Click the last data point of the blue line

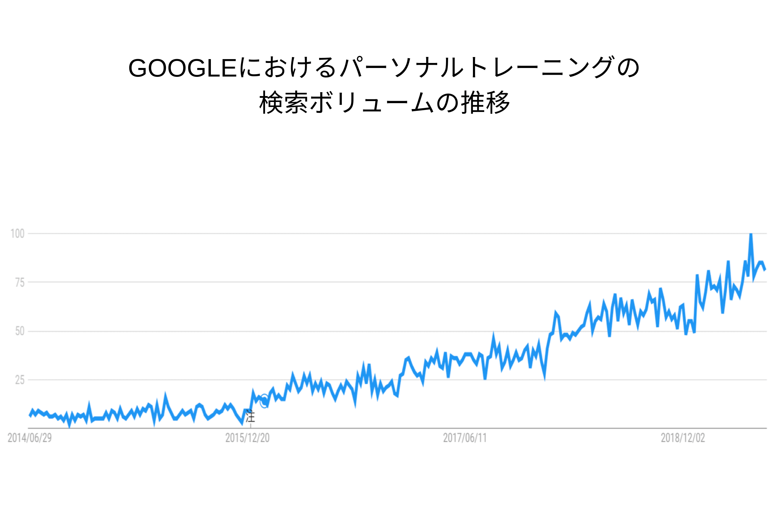pyautogui.click(x=765, y=270)
